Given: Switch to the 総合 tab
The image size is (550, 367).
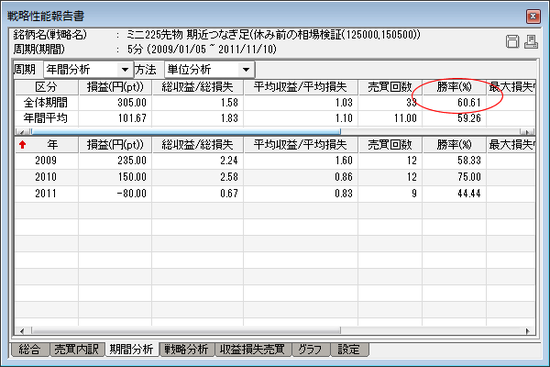Looking at the screenshot, I should pos(30,349).
